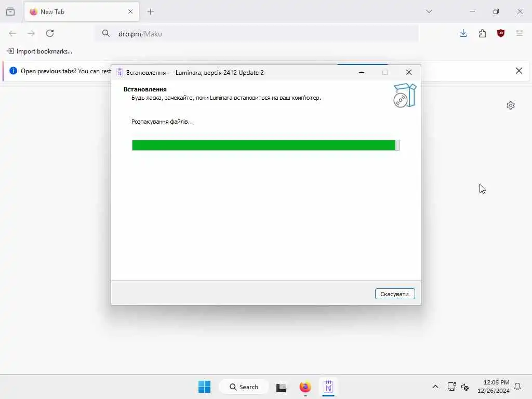This screenshot has height=399, width=532.
Task: Open Firefox Downloads panel icon
Action: pyautogui.click(x=463, y=33)
